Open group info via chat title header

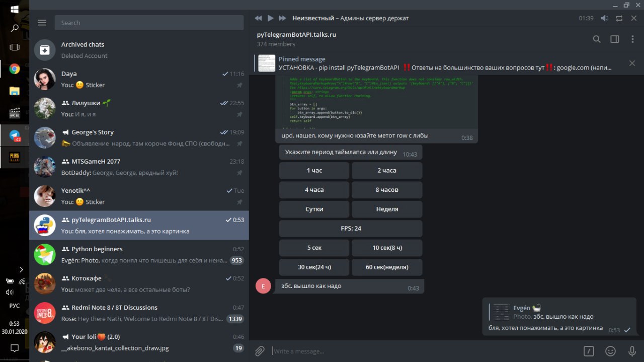(x=296, y=35)
